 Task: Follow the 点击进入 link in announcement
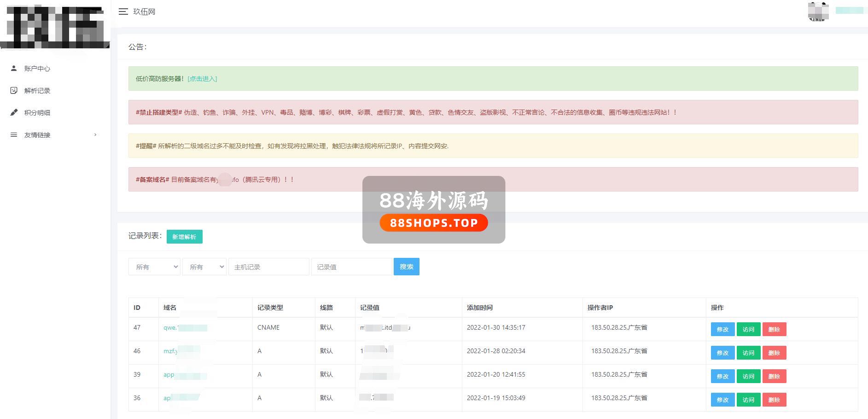202,79
